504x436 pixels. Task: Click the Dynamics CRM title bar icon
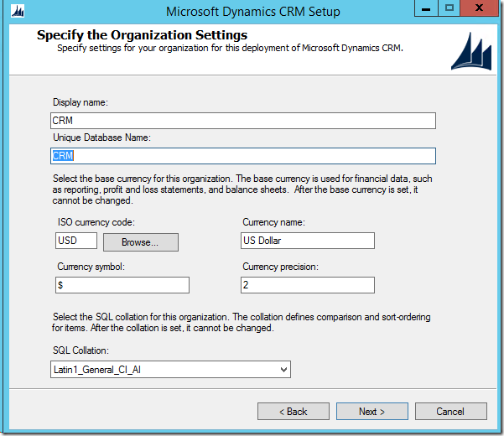pyautogui.click(x=18, y=12)
